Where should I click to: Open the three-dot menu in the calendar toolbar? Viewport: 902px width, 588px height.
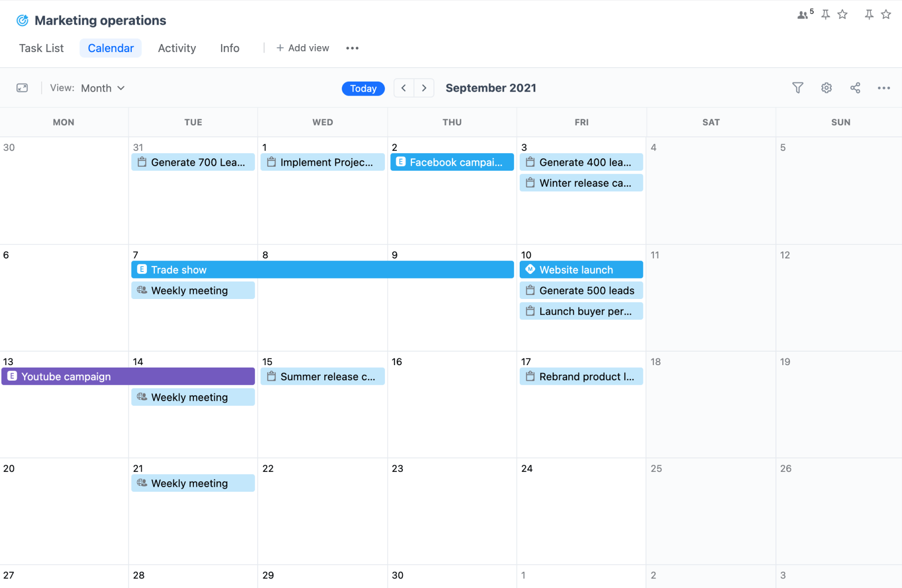pos(883,88)
